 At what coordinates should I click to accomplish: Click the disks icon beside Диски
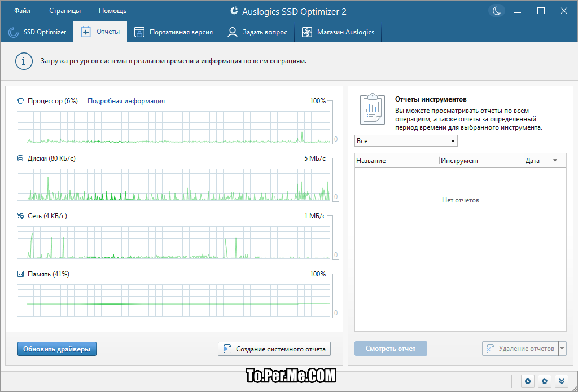coord(21,158)
